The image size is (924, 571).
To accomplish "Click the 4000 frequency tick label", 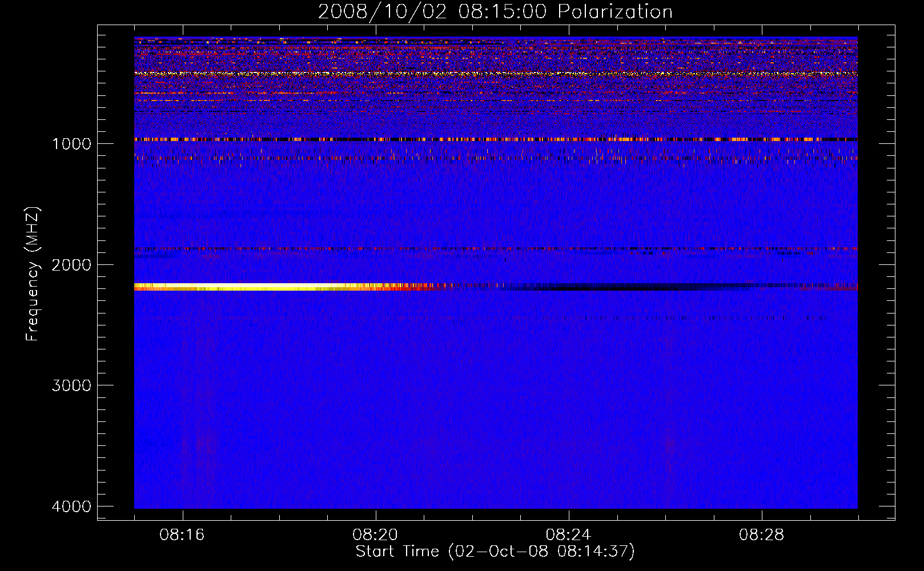I will (x=71, y=506).
